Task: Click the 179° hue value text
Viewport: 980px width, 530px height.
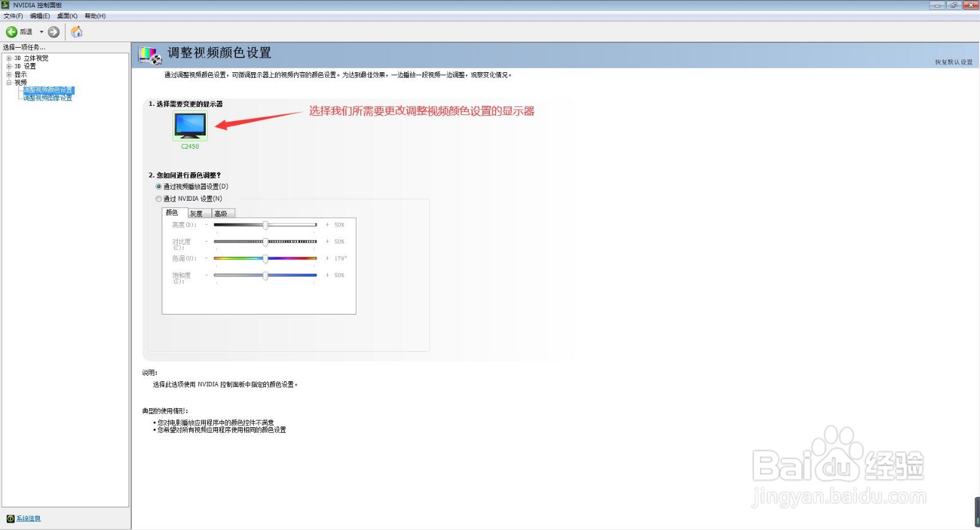Action: point(341,258)
